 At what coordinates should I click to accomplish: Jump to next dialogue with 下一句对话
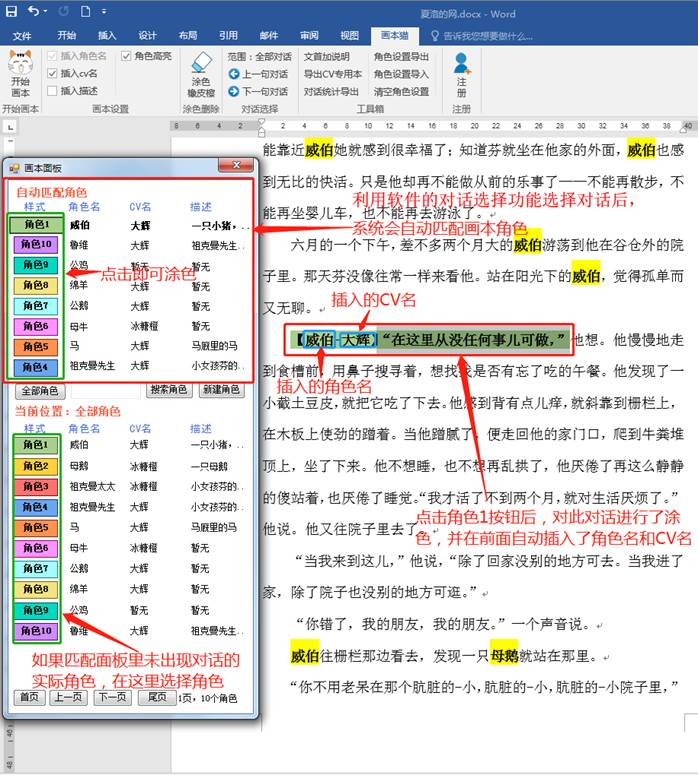pos(259,91)
